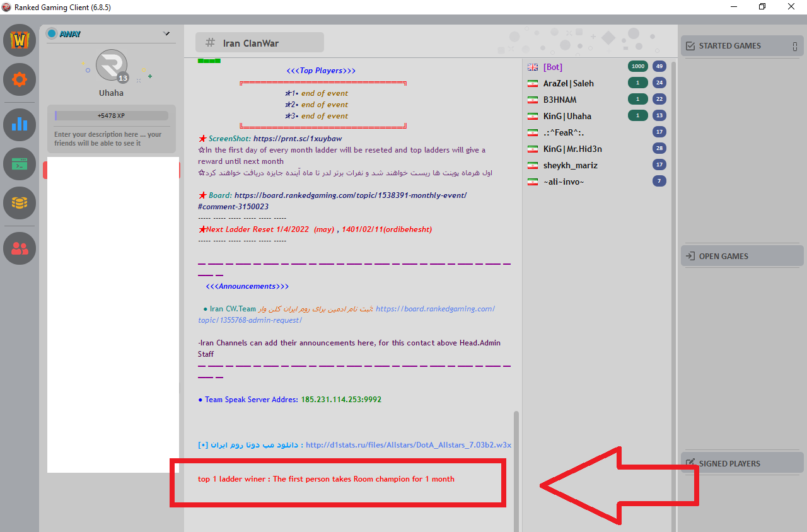Image resolution: width=807 pixels, height=532 pixels.
Task: Open the red friends icon
Action: tap(20, 248)
